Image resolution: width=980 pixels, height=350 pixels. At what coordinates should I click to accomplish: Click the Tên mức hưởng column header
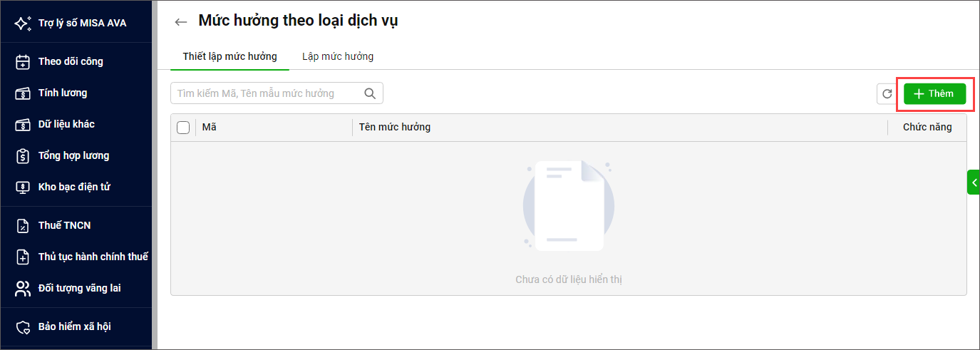(395, 127)
